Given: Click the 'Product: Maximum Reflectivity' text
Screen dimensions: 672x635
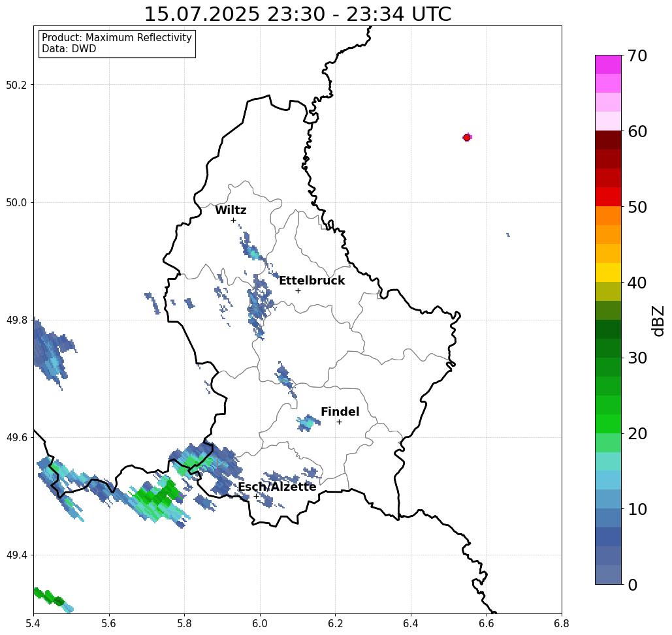Looking at the screenshot, I should click(x=116, y=38).
